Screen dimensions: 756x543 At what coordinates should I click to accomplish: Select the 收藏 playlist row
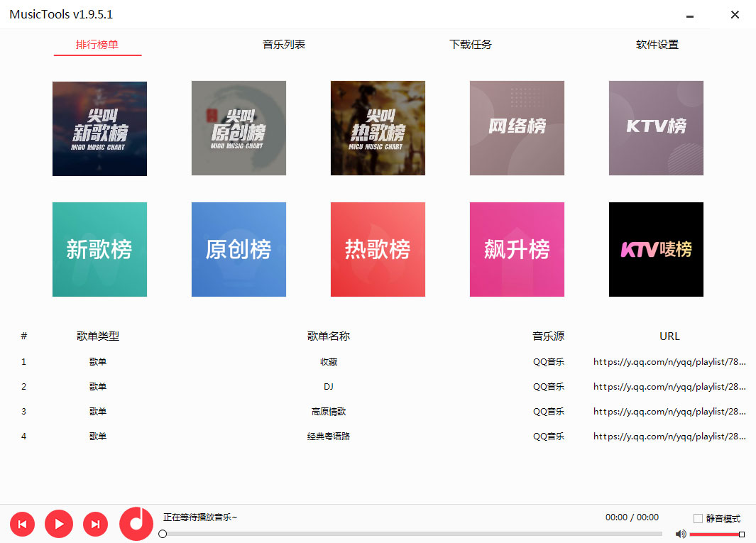tap(378, 362)
